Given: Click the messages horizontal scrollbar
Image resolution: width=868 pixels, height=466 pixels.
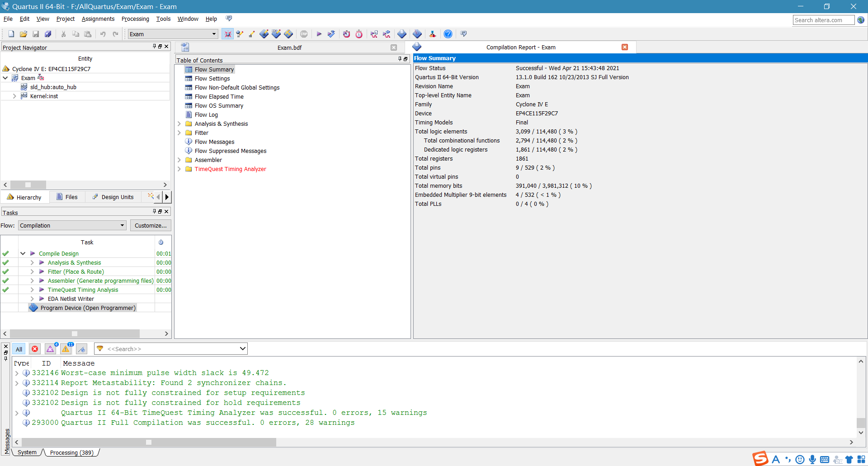Looking at the screenshot, I should click(x=149, y=442).
